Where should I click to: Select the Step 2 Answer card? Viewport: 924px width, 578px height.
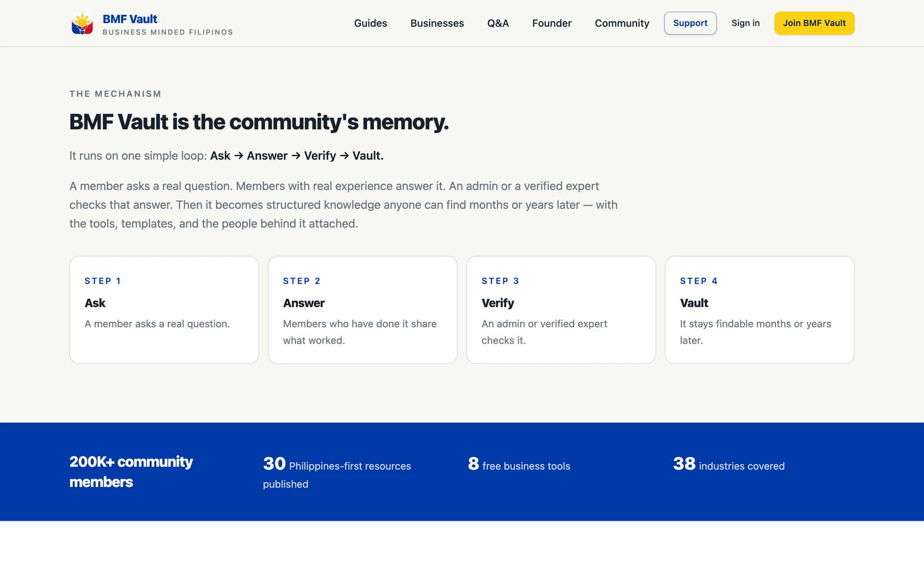pyautogui.click(x=362, y=310)
